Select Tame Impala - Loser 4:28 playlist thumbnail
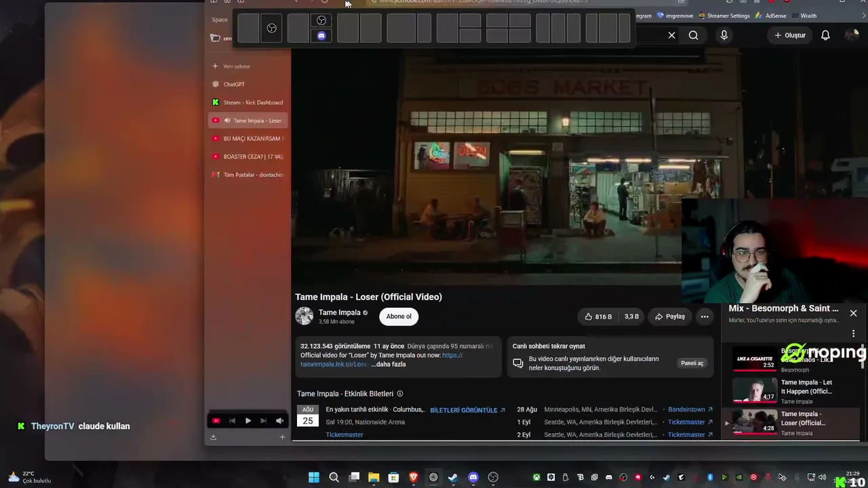Image resolution: width=868 pixels, height=488 pixels. tap(755, 421)
